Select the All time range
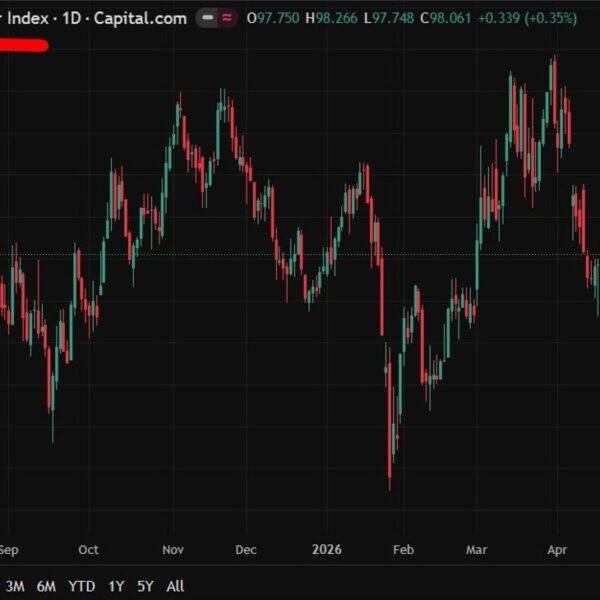The height and width of the screenshot is (600, 600). pos(175,586)
